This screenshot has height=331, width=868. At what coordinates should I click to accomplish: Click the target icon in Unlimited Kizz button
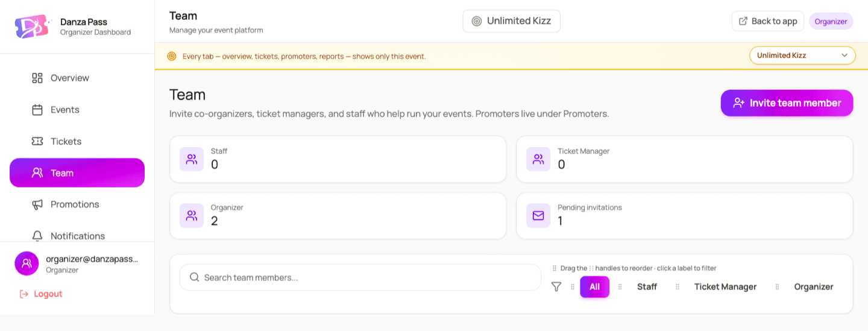click(x=477, y=21)
